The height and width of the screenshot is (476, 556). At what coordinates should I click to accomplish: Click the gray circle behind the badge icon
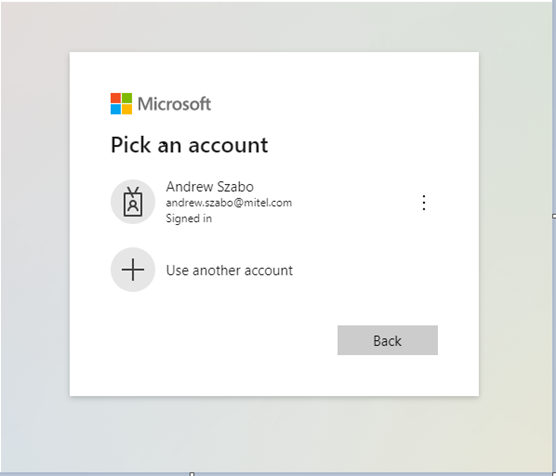coord(133,201)
